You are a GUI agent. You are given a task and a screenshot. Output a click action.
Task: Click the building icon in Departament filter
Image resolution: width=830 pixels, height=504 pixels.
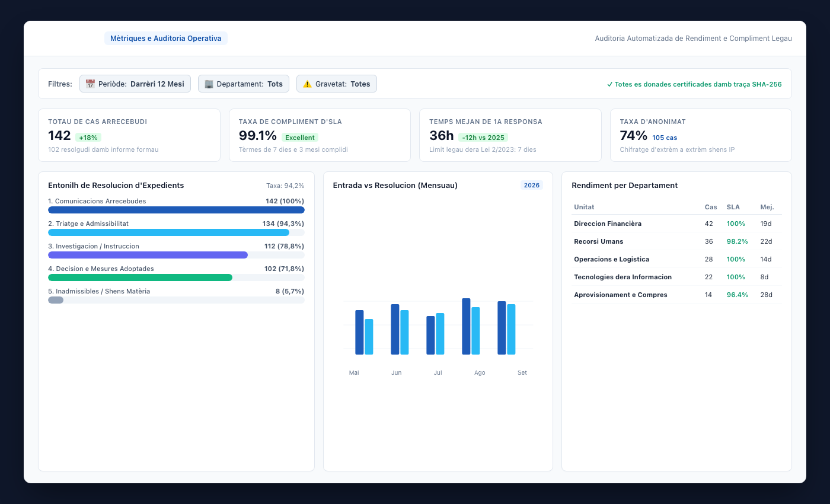coord(209,84)
